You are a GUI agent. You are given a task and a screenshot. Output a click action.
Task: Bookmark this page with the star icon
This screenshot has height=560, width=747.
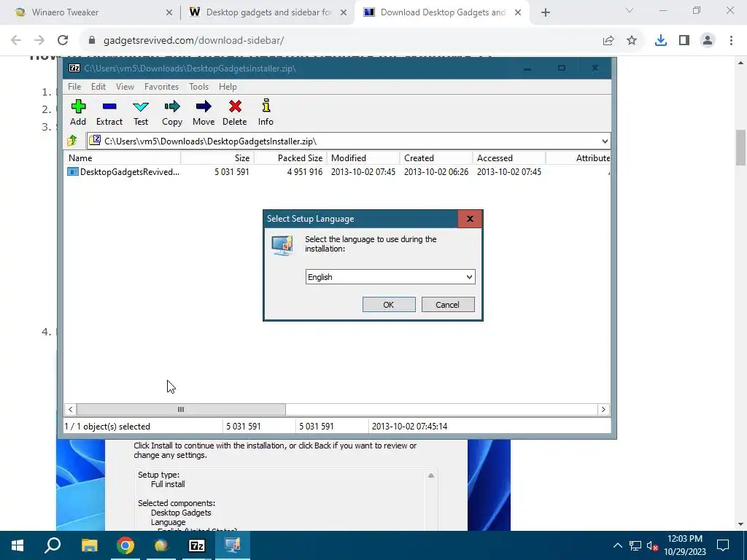(x=632, y=41)
